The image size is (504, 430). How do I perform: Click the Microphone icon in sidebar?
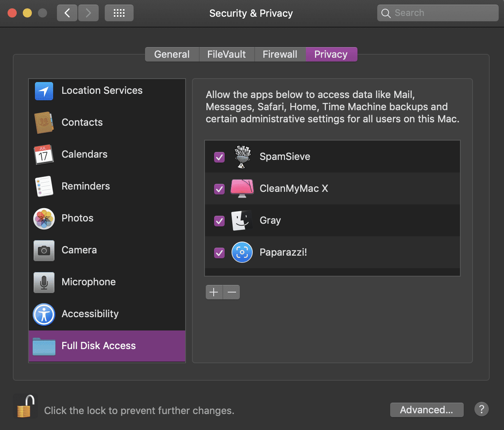44,282
